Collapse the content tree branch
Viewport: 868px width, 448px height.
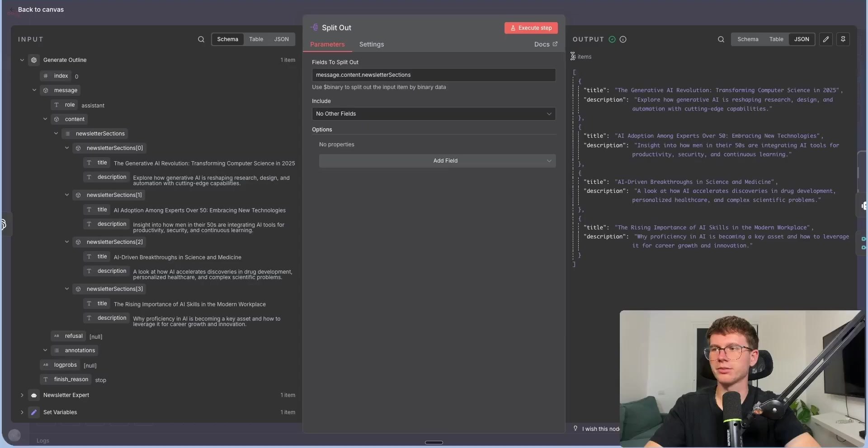pyautogui.click(x=45, y=119)
